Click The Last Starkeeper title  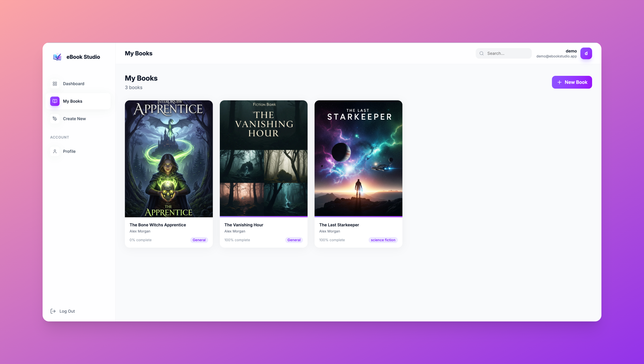pyautogui.click(x=339, y=225)
